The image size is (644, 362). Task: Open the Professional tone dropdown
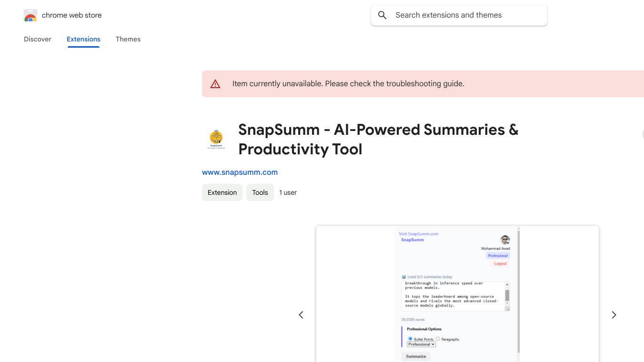tap(421, 344)
